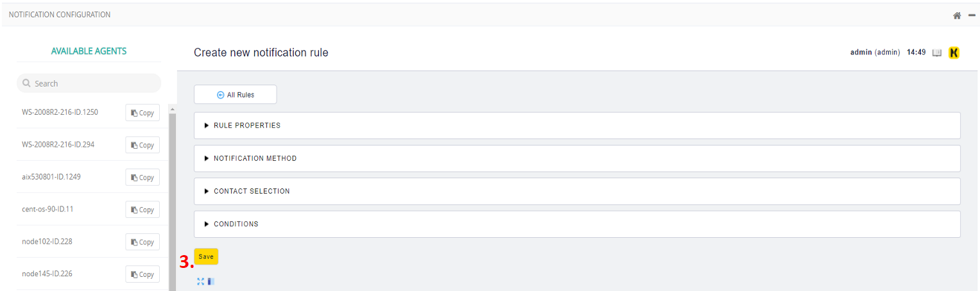Go back to All Rules
The image size is (980, 291).
236,95
